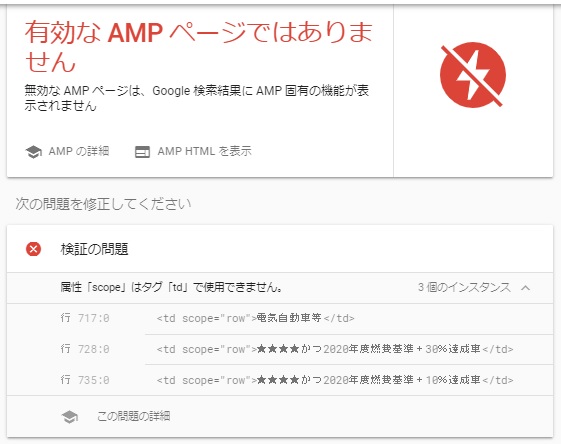Collapse the scope attribute issue chevron
561x444 pixels.
point(525,288)
